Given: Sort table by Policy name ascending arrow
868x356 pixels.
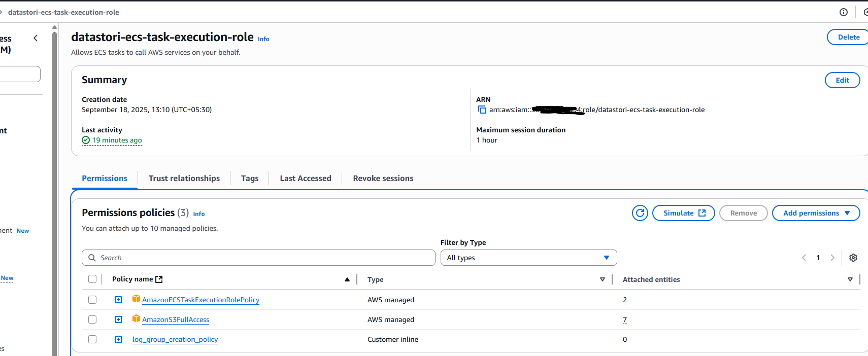Looking at the screenshot, I should coord(347,279).
